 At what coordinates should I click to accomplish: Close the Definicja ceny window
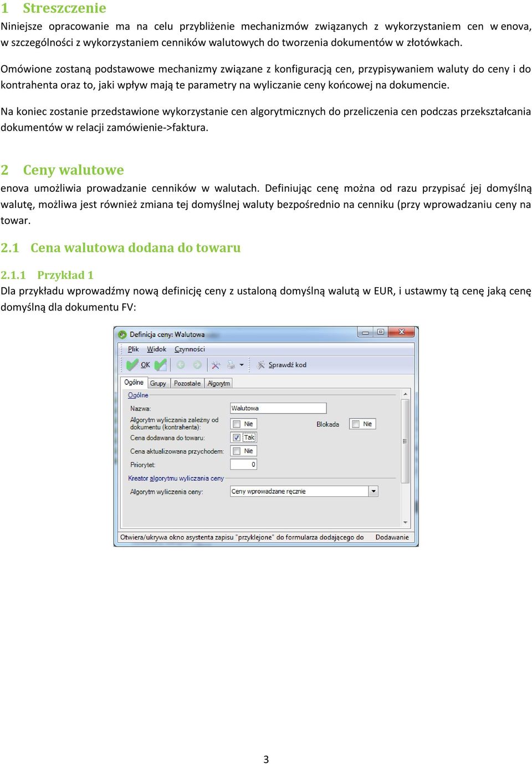402,332
